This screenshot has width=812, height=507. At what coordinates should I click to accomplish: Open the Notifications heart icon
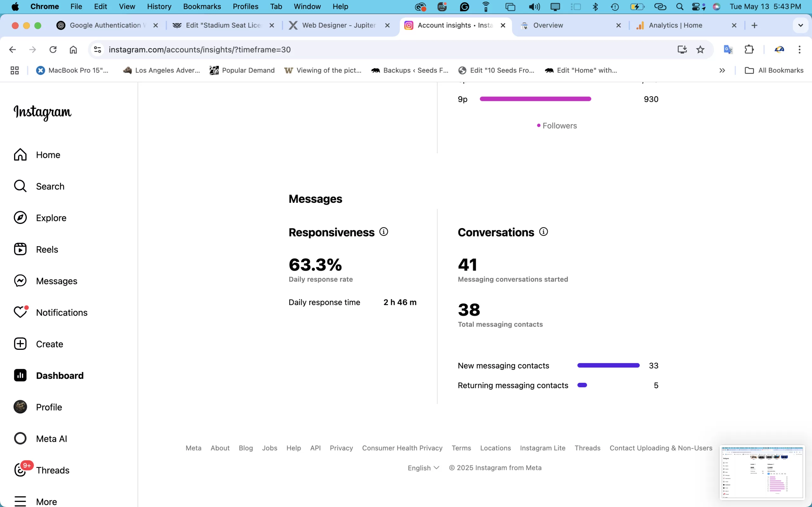pyautogui.click(x=20, y=312)
